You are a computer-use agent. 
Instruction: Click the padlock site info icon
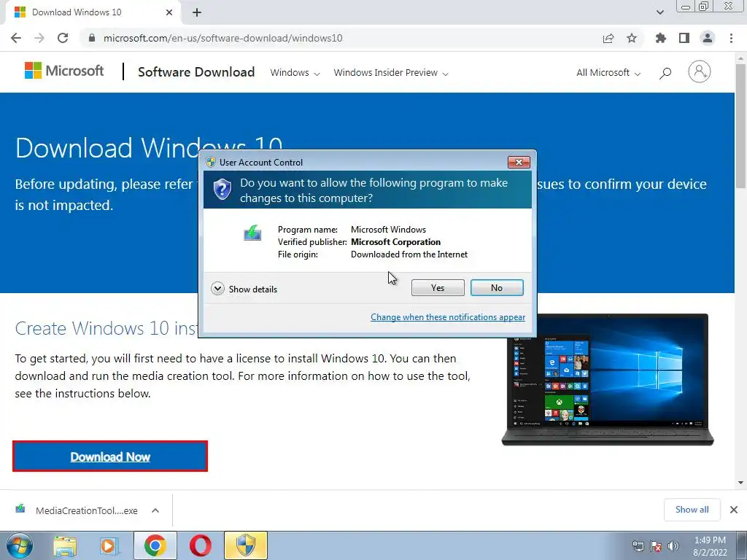tap(92, 38)
